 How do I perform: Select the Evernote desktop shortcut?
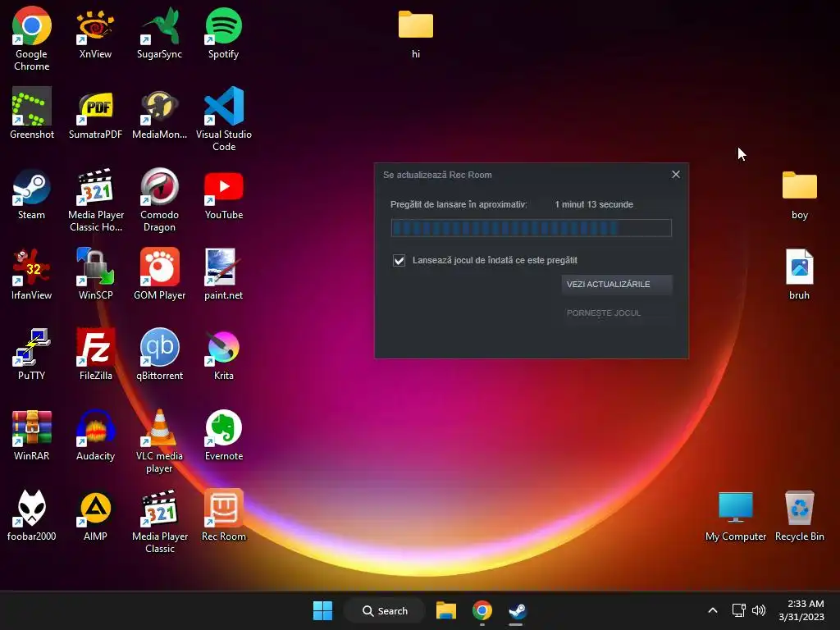pos(223,435)
